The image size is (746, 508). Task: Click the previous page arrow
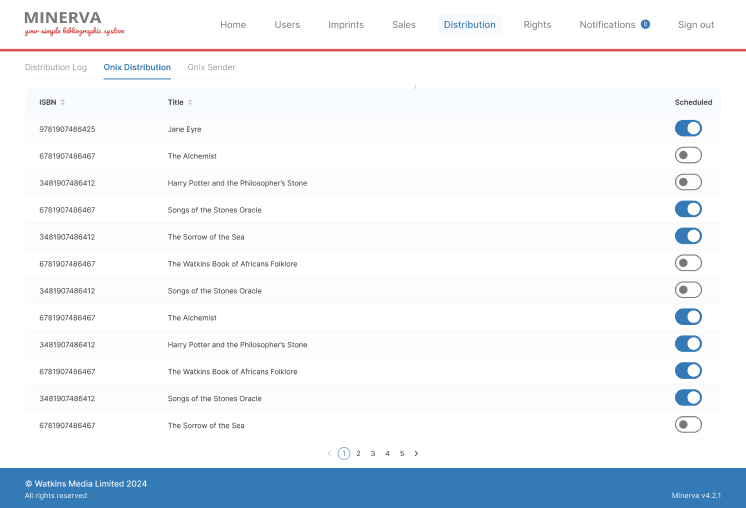329,453
